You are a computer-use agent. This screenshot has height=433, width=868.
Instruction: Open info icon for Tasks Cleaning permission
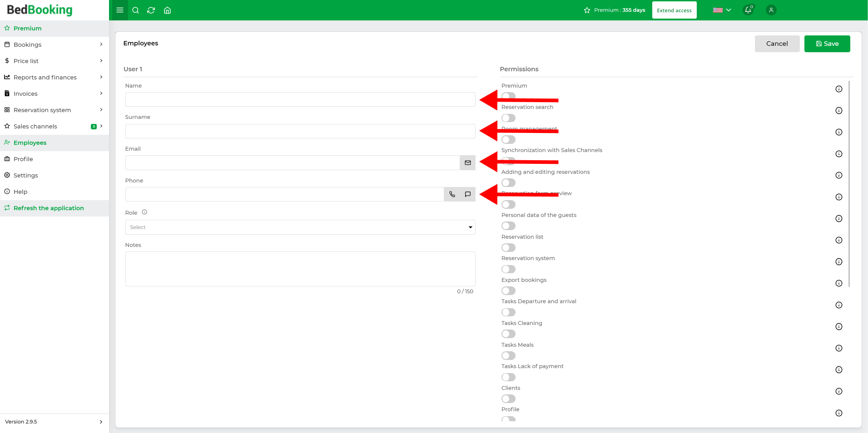pyautogui.click(x=839, y=327)
